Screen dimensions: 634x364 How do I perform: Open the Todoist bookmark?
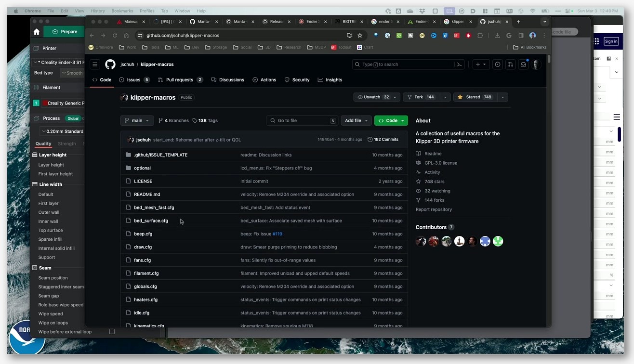[x=341, y=47]
